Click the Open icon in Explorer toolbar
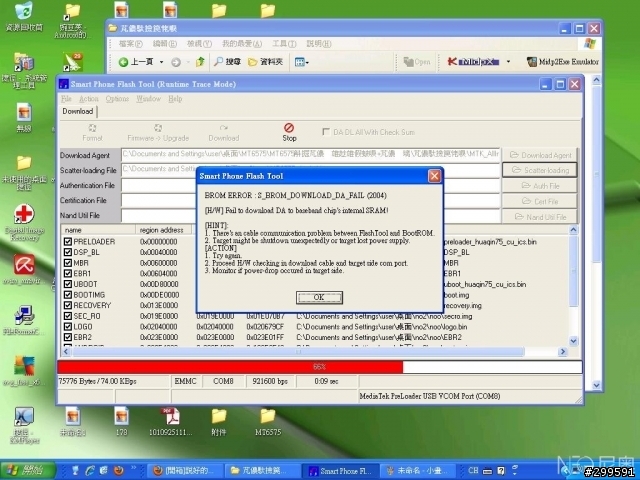Screen dimensions: 640x480 [408, 62]
